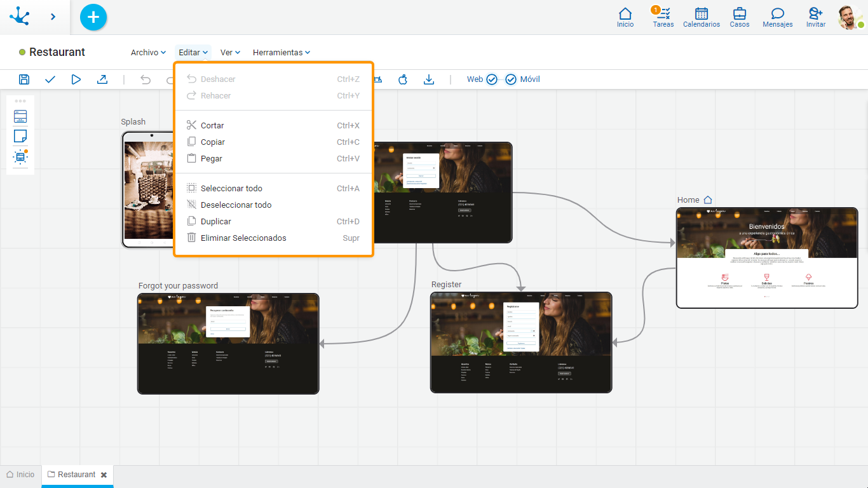Choose Cortar in the Editar menu
Image resolution: width=868 pixels, height=488 pixels.
pos(273,126)
